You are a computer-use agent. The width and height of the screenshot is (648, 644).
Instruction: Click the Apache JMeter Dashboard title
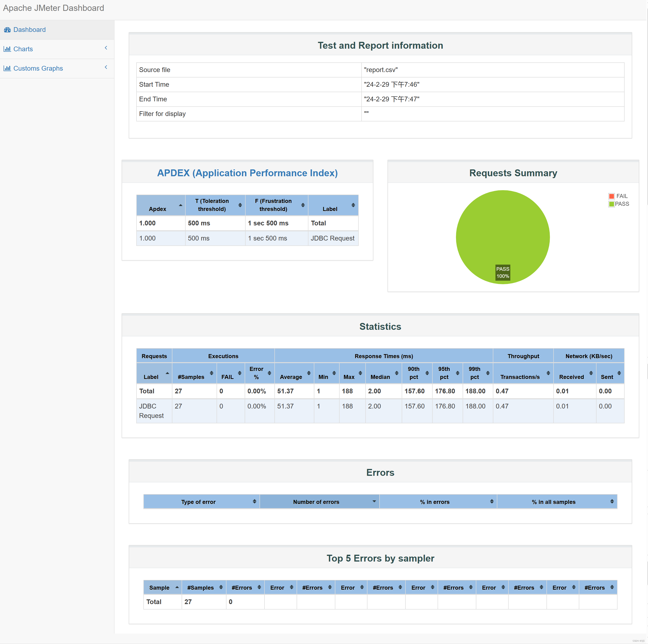coord(53,8)
